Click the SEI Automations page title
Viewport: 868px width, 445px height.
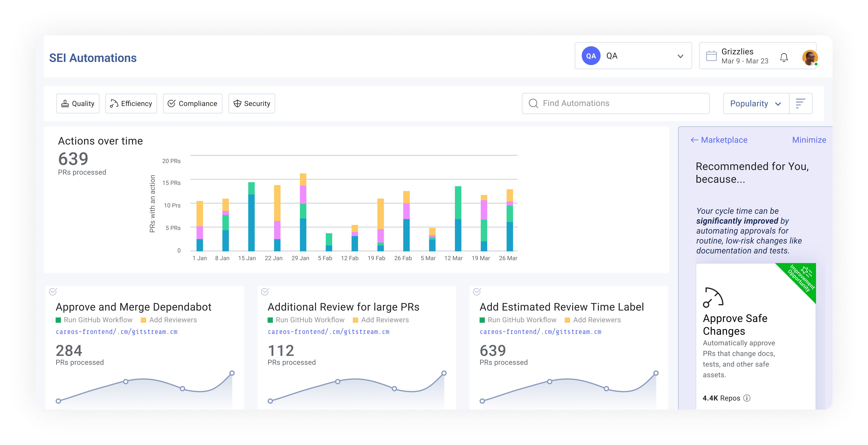click(x=93, y=58)
